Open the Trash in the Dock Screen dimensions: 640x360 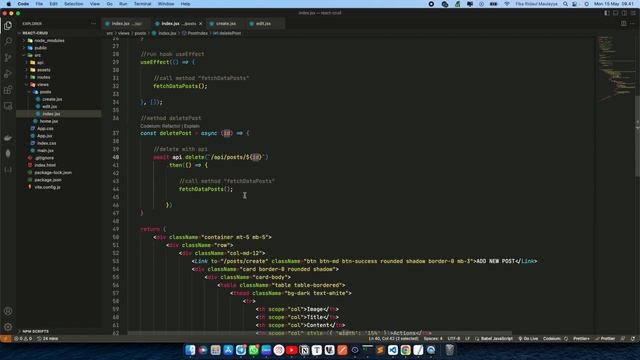(449, 350)
